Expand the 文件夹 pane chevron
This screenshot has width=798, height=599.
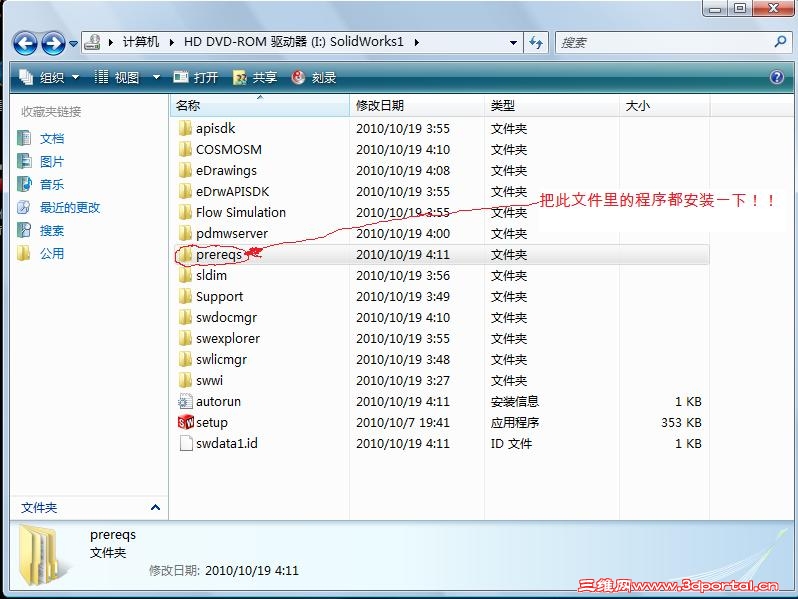pyautogui.click(x=156, y=507)
